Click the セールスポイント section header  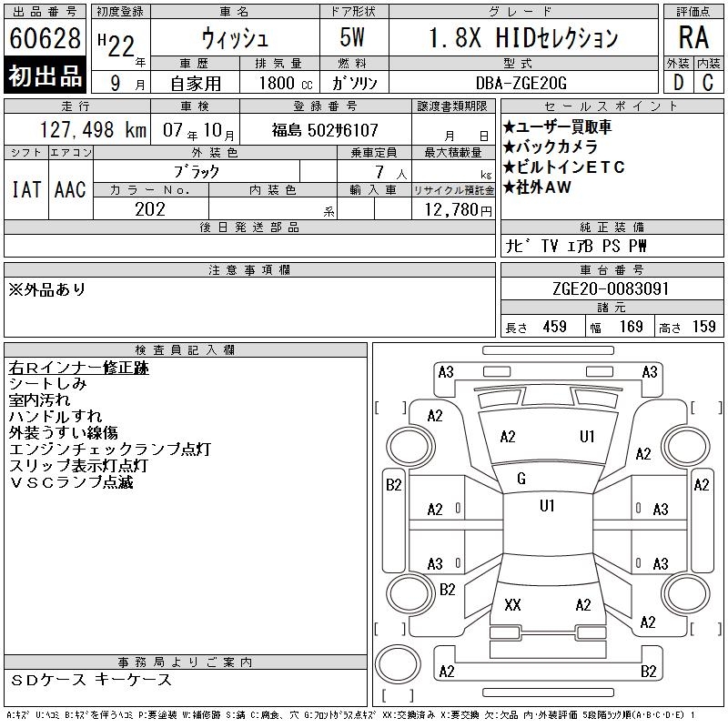point(612,106)
